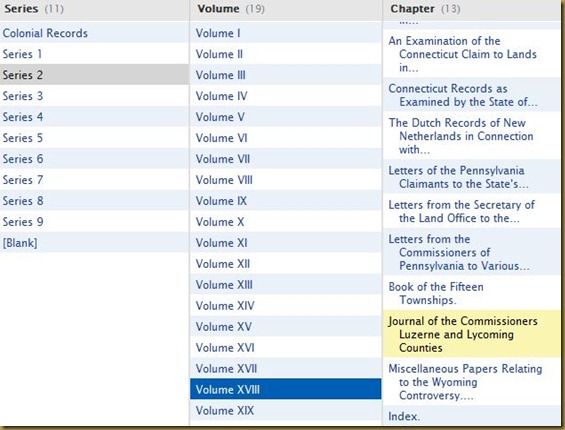
Task: Pick Volume VIII
Action: pyautogui.click(x=285, y=179)
